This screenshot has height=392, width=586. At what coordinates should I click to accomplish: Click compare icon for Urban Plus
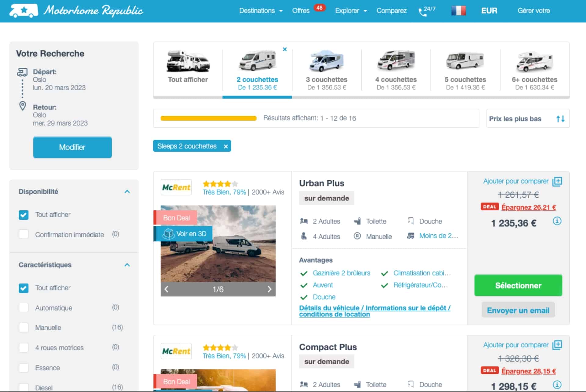pyautogui.click(x=557, y=181)
